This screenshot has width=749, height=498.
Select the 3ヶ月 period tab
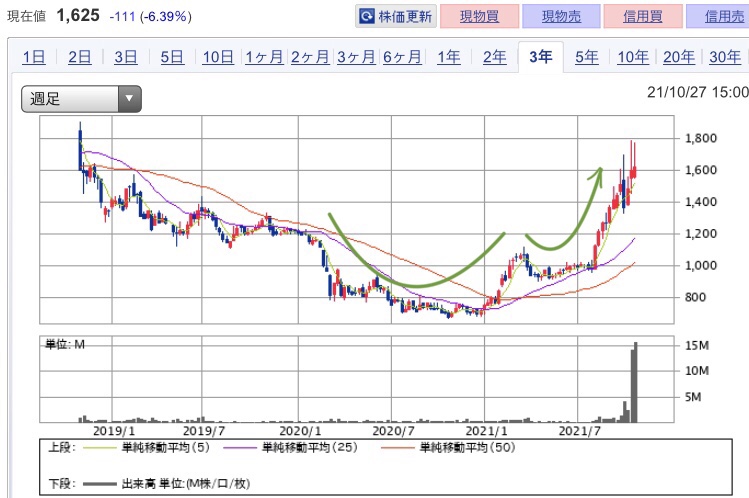click(x=356, y=57)
